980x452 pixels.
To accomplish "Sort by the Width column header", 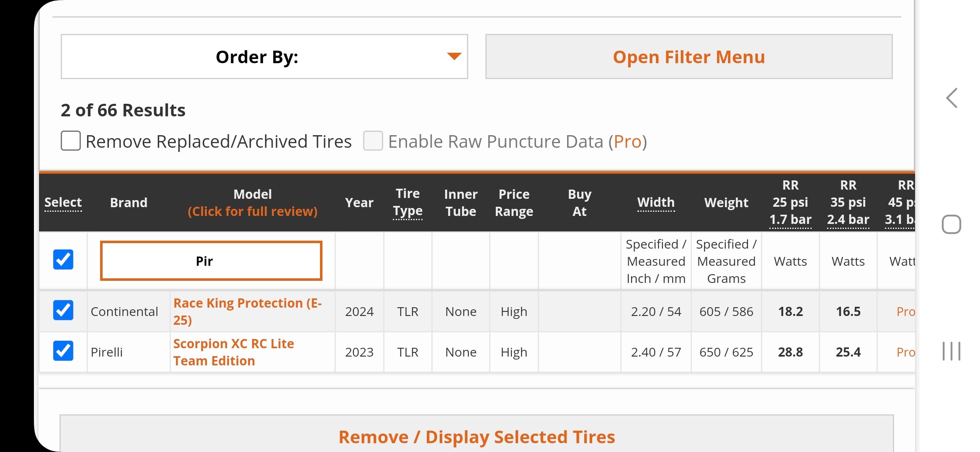I will pyautogui.click(x=656, y=203).
